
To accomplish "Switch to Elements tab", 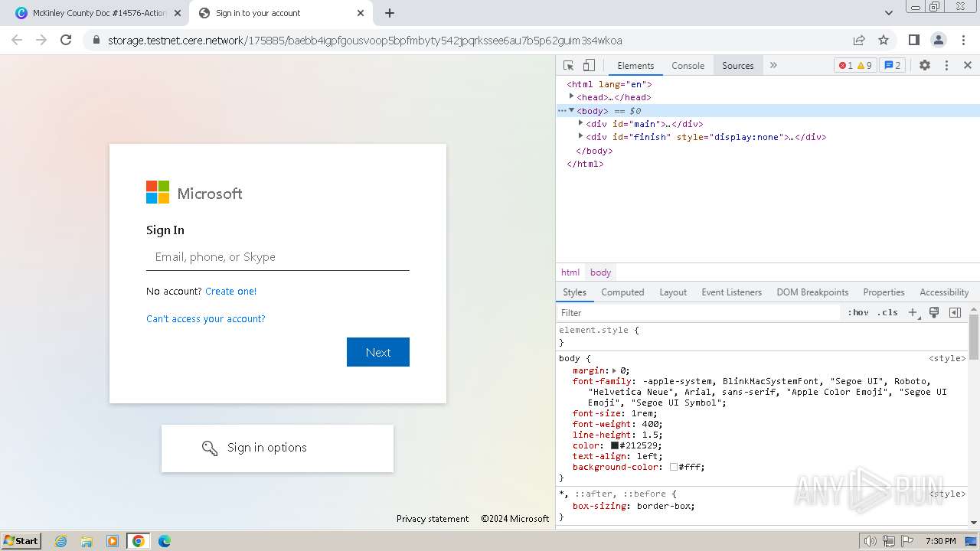I will 635,66.
